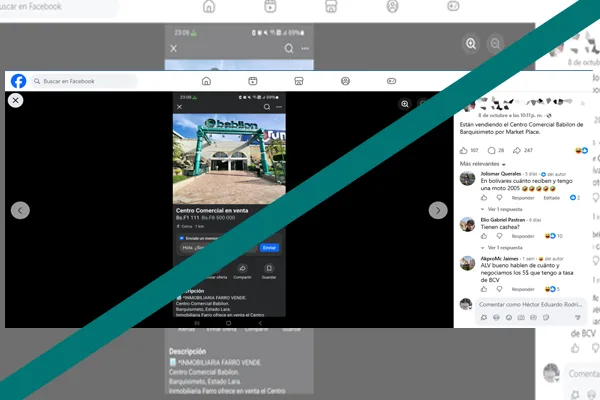Expand Ver 1 respuesta under Elio's comment
This screenshot has width=600, height=400.
501,248
